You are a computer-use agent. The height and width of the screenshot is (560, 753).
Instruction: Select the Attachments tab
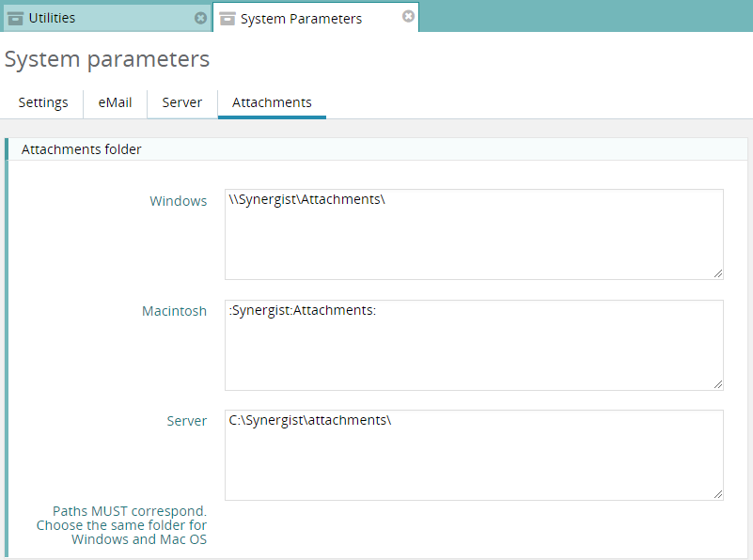pyautogui.click(x=272, y=102)
